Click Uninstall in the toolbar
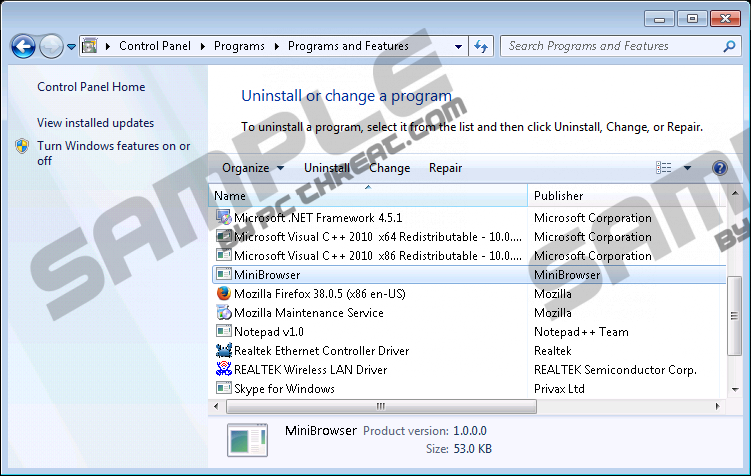The width and height of the screenshot is (751, 476). tap(326, 168)
